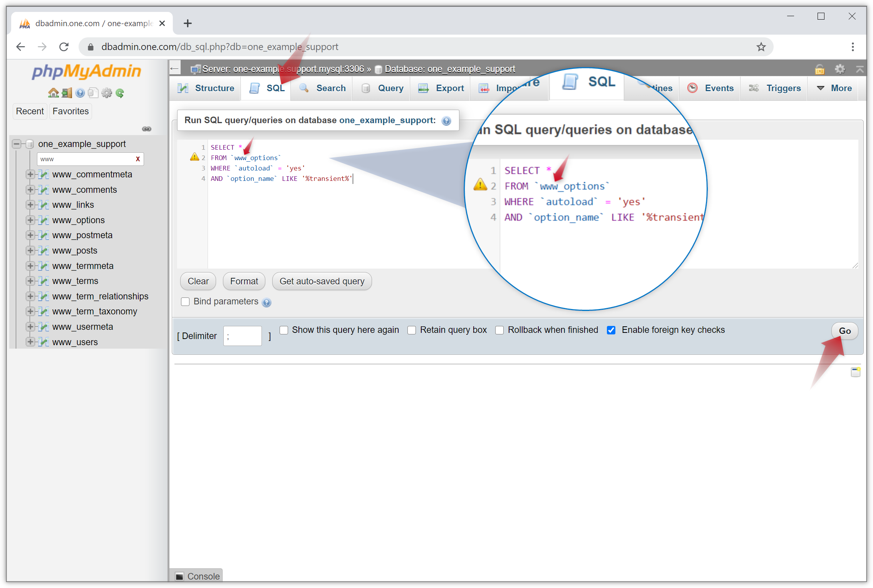873x588 pixels.
Task: Click the Format button
Action: [244, 281]
